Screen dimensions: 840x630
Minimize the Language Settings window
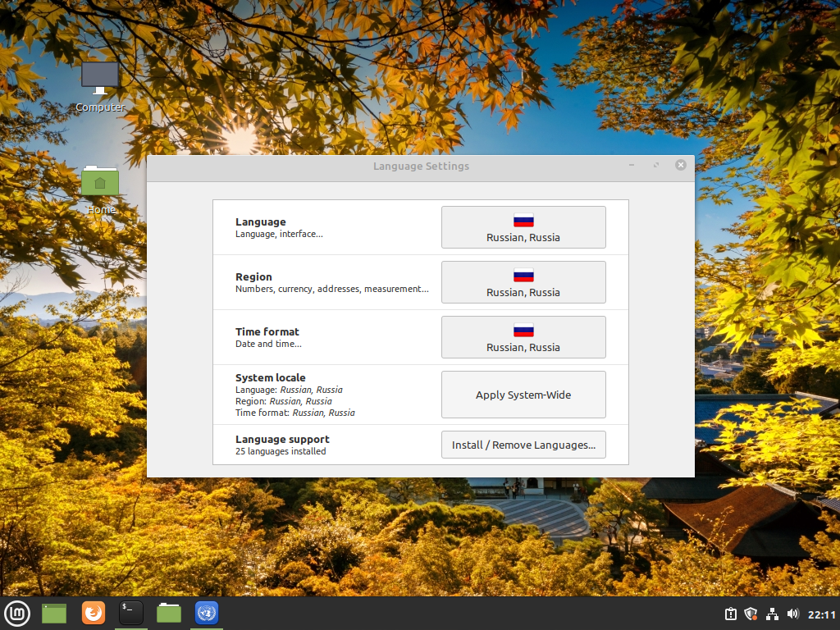[x=632, y=165]
